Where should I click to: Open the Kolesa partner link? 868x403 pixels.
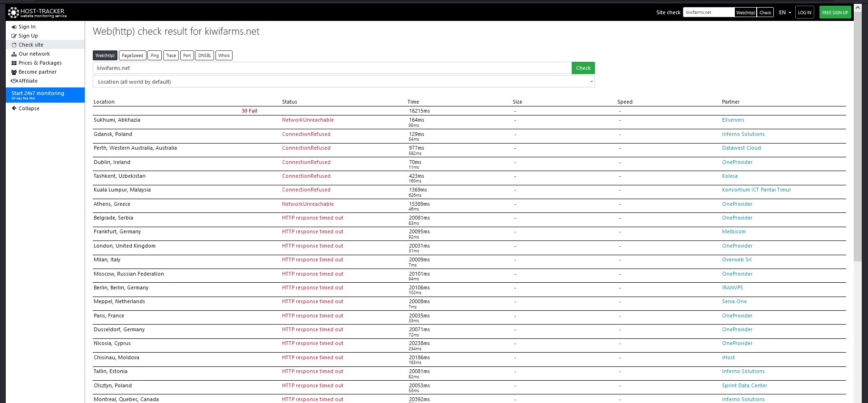click(x=730, y=176)
